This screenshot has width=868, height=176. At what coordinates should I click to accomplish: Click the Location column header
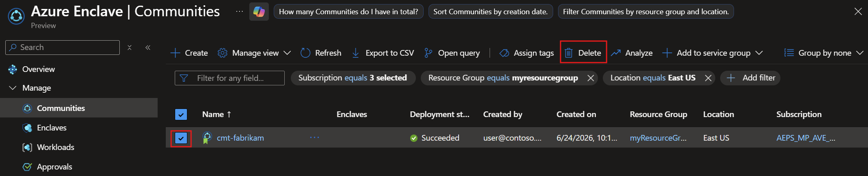[x=719, y=115]
